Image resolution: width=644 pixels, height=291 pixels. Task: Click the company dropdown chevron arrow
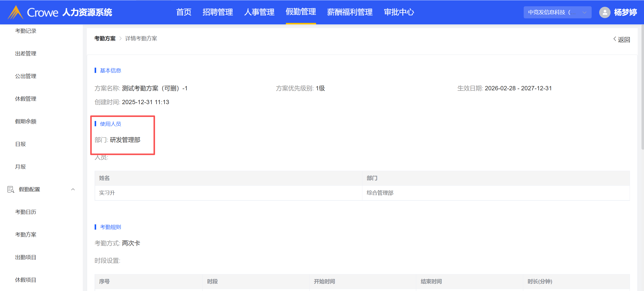[584, 12]
